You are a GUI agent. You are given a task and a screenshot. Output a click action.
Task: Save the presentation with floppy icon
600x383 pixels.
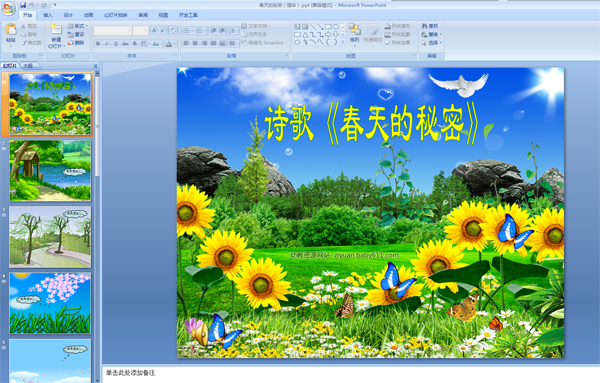[23, 5]
